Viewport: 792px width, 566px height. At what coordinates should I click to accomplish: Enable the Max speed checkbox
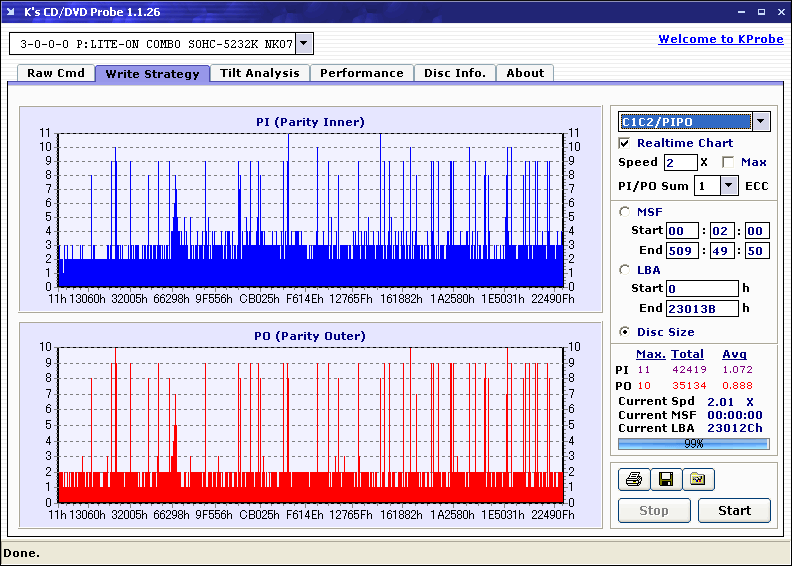727,162
